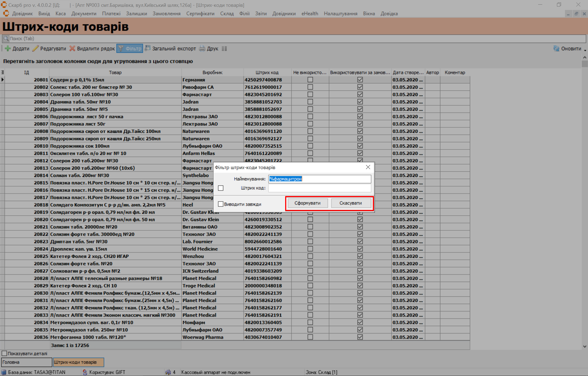Click the Друк printer icon
The height and width of the screenshot is (376, 588).
point(202,48)
